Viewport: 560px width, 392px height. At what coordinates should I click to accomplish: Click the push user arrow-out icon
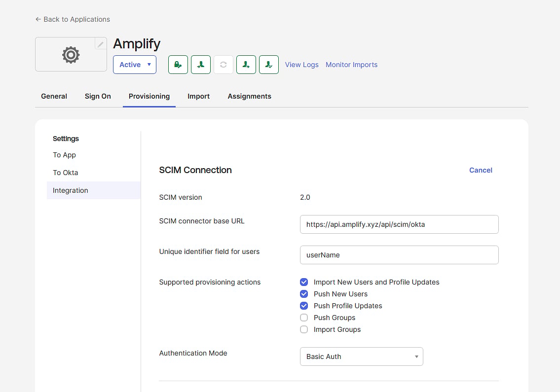tap(246, 65)
